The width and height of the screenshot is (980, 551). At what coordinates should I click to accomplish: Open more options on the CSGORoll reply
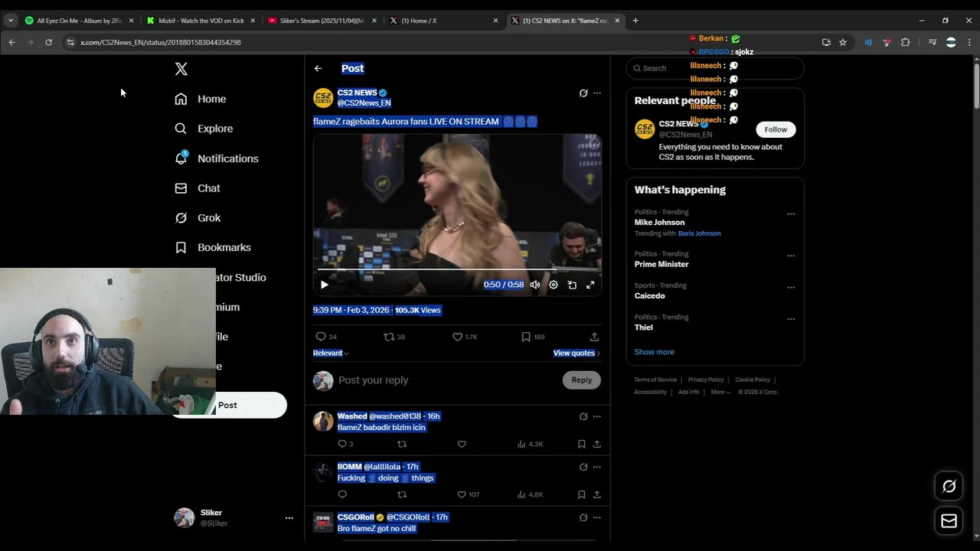point(597,517)
